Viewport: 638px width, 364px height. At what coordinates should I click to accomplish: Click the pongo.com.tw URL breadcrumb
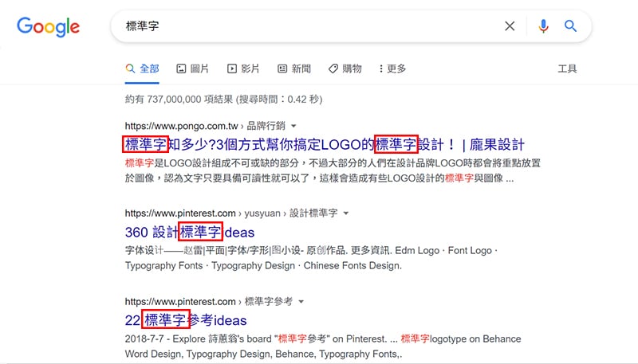(183, 126)
